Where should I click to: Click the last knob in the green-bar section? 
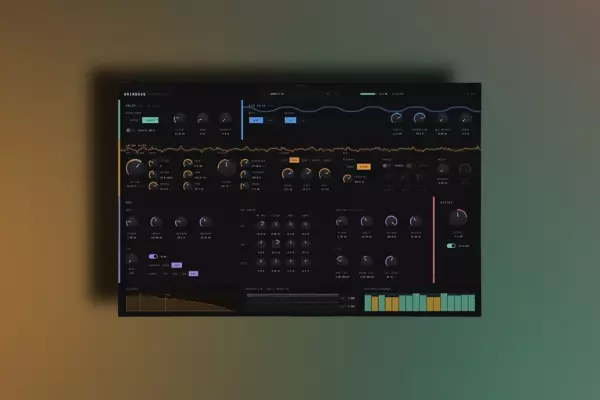(x=225, y=119)
